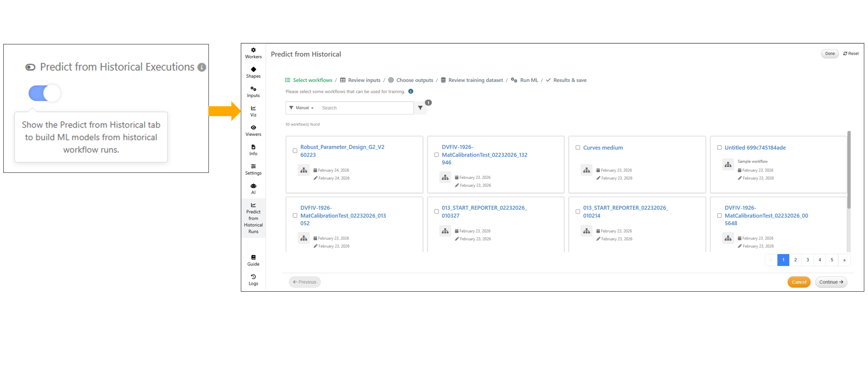868x392 pixels.
Task: Toggle Predict from Historical Executions switch
Action: pyautogui.click(x=44, y=93)
